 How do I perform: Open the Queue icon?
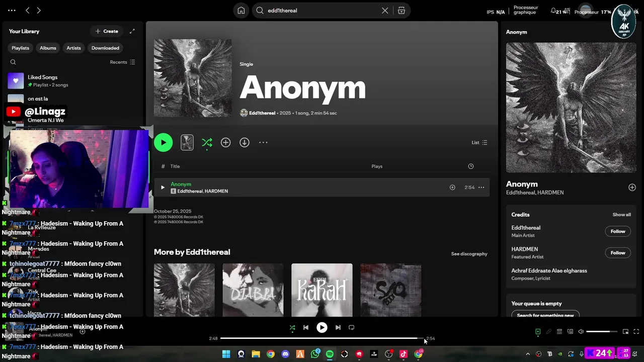click(x=559, y=332)
